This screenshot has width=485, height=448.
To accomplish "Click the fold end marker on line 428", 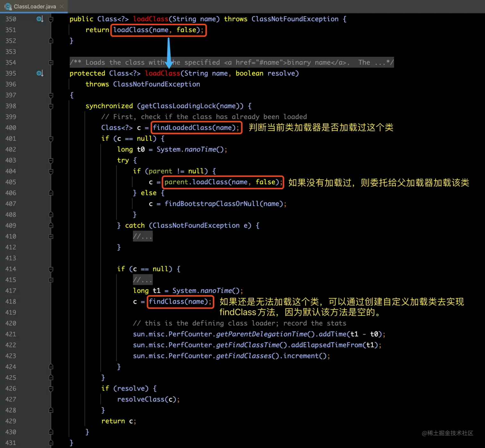I will click(51, 410).
